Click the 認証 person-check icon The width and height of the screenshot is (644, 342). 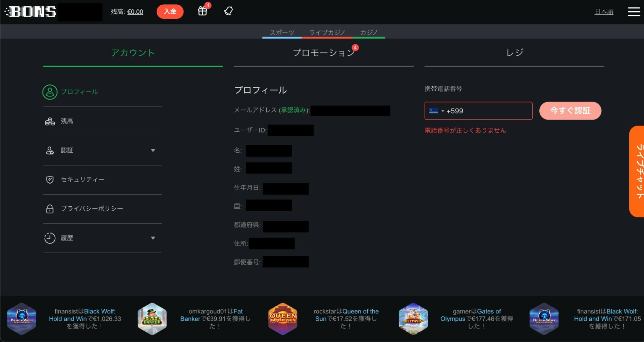[50, 150]
